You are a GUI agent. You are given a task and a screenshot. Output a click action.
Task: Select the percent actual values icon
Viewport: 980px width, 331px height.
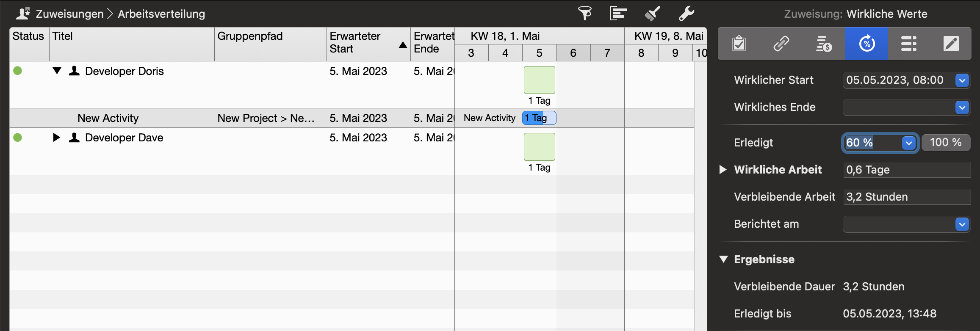pyautogui.click(x=866, y=44)
